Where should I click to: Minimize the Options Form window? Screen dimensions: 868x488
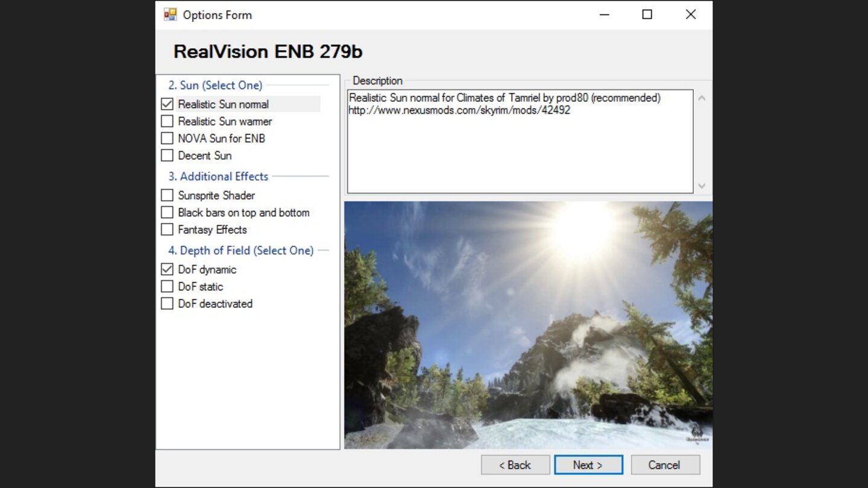click(x=604, y=14)
